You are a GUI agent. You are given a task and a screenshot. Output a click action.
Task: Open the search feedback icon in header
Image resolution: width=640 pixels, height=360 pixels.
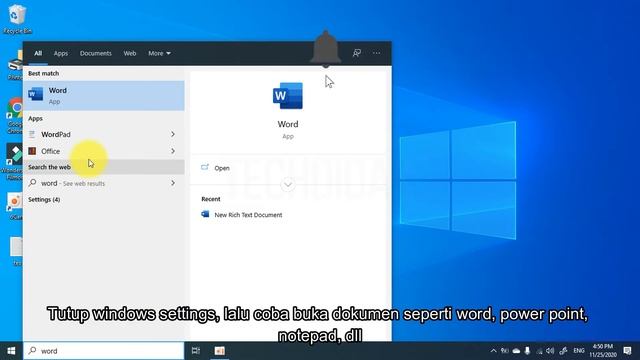357,53
